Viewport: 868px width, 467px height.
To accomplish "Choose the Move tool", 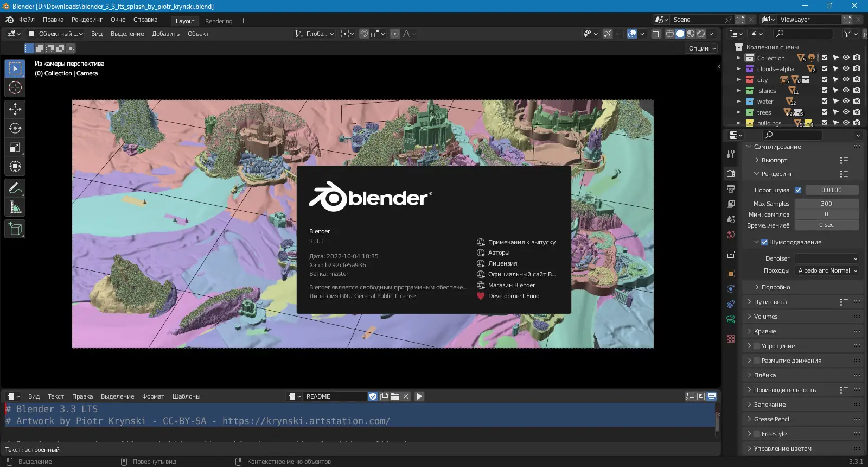I will [15, 109].
